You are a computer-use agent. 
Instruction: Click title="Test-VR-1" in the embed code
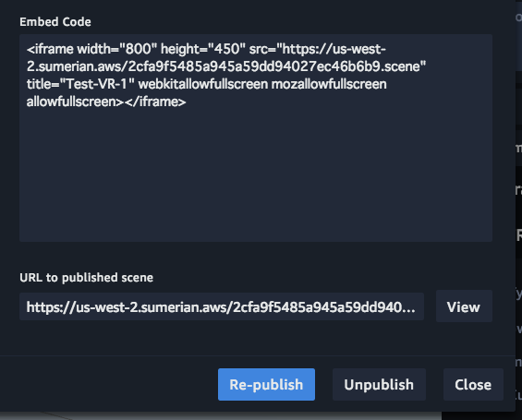click(x=80, y=84)
